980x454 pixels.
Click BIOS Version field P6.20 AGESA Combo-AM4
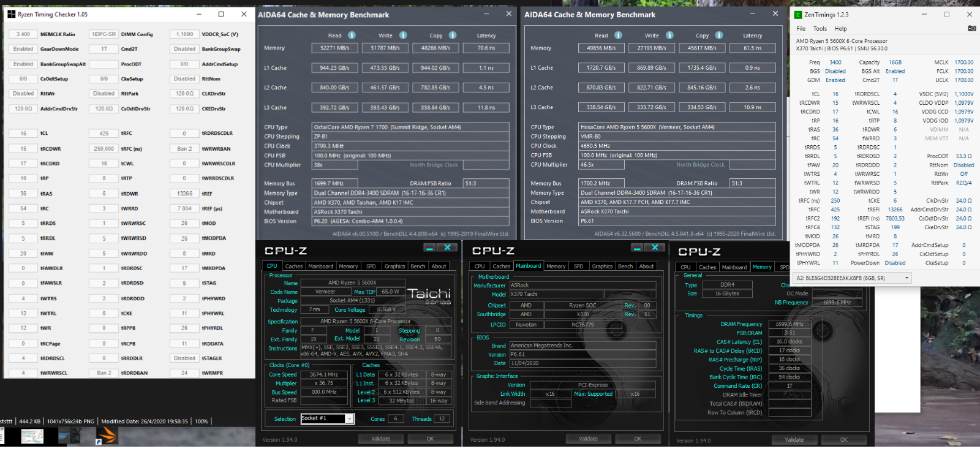coord(411,221)
